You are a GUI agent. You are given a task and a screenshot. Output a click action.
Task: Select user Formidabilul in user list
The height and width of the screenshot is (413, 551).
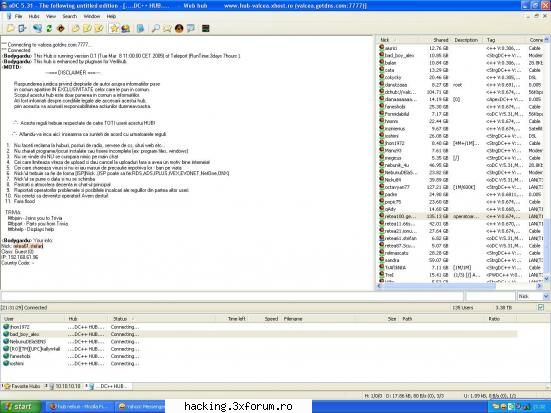[x=397, y=114]
